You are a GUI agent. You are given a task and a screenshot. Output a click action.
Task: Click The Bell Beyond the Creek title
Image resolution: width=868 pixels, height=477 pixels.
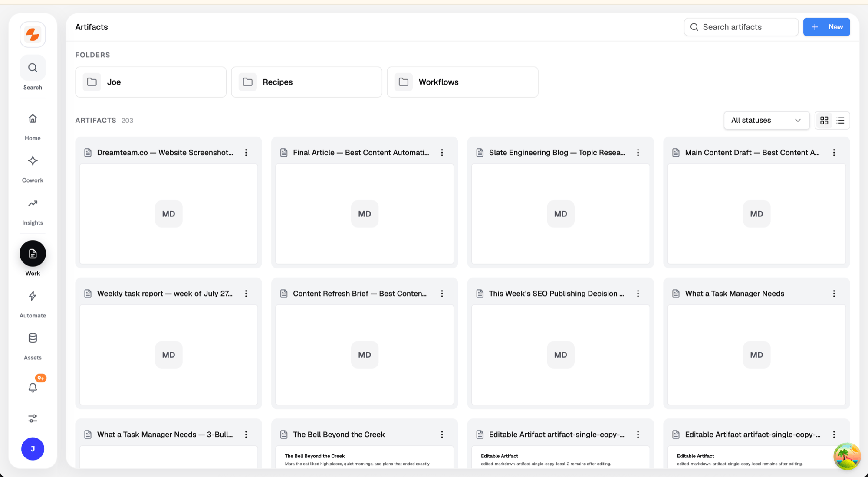(339, 435)
